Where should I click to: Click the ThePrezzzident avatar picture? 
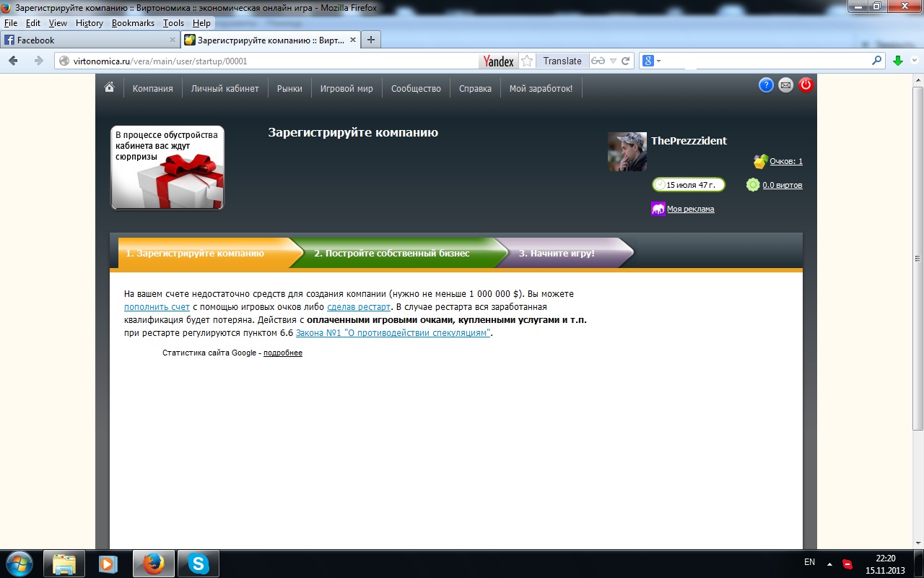(x=627, y=151)
